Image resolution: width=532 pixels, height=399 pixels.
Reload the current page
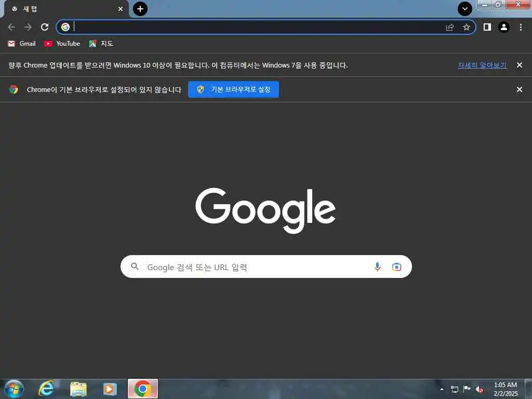point(45,27)
